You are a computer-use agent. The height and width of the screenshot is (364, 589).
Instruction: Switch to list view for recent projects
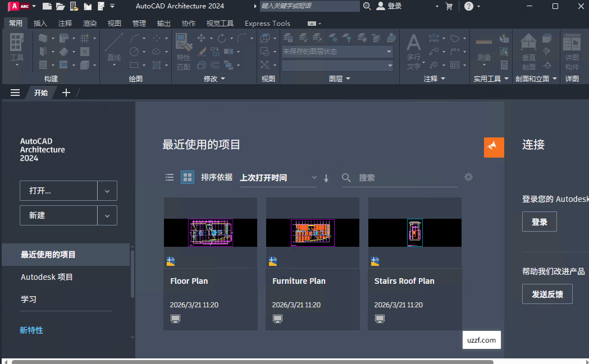click(169, 177)
